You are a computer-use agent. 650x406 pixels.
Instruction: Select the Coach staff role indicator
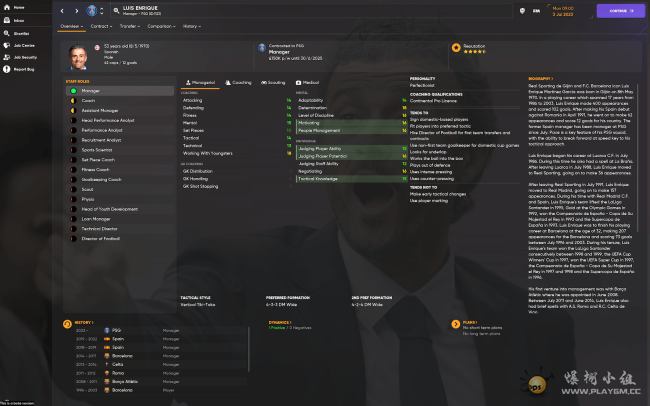tap(73, 101)
